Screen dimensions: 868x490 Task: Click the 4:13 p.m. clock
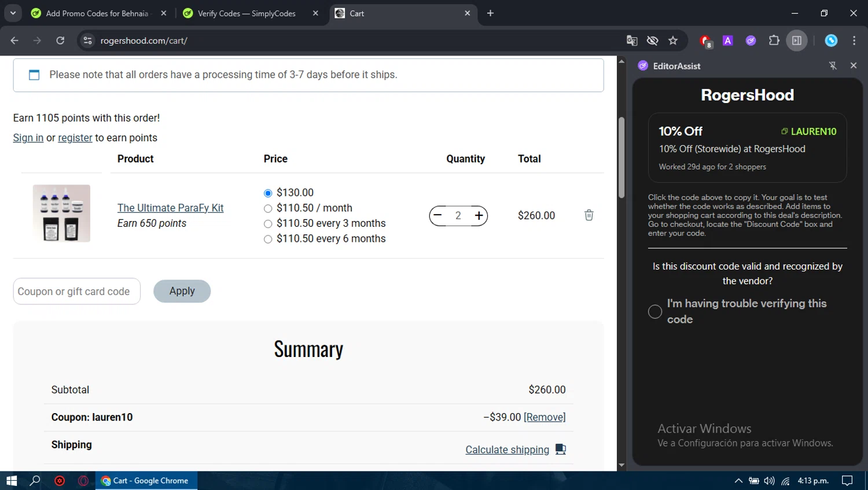click(813, 481)
